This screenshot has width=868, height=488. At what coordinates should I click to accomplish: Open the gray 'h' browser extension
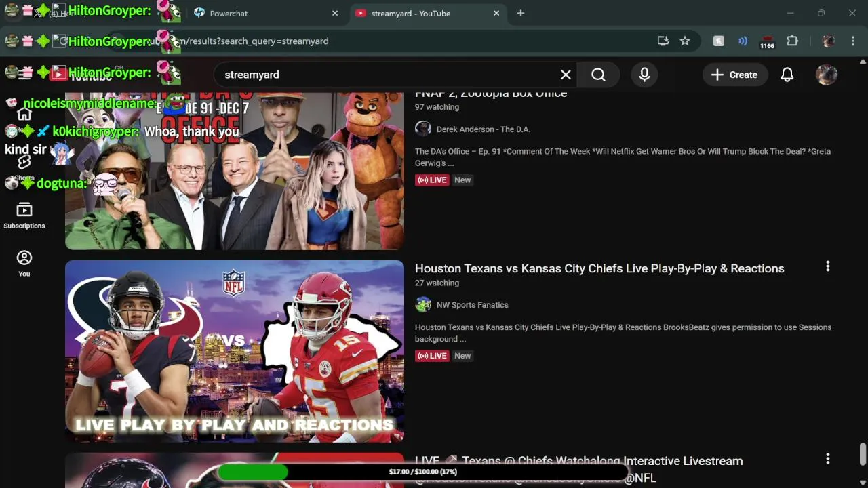719,41
